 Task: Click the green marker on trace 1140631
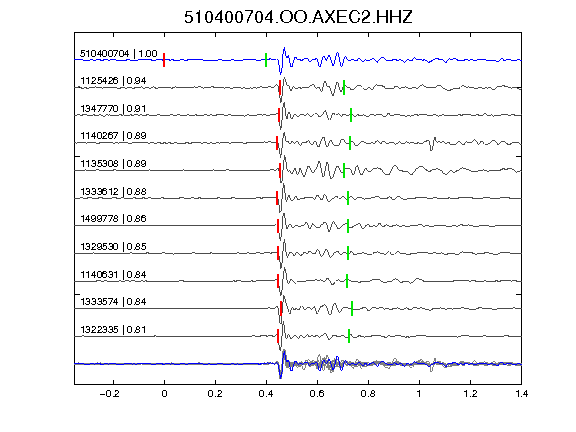point(347,281)
